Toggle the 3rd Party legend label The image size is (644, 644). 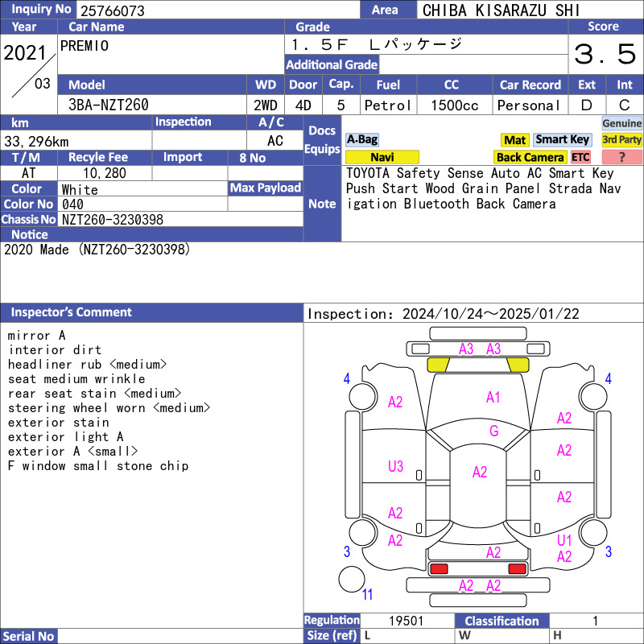[621, 139]
